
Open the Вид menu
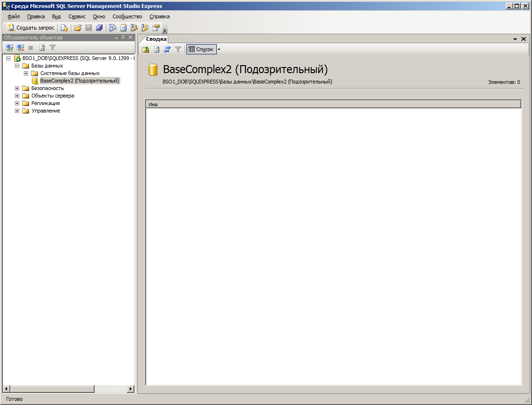56,16
